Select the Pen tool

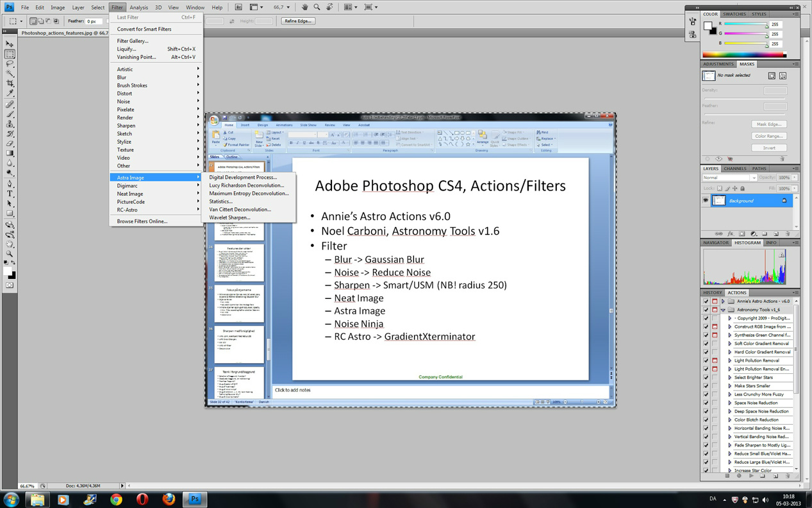(x=10, y=184)
